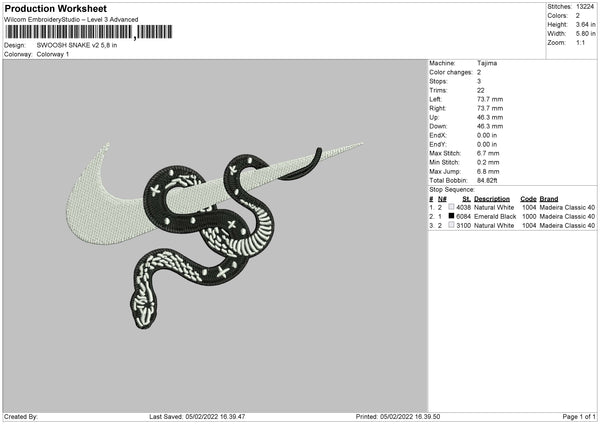Click the Machine value Tajima

[x=487, y=63]
